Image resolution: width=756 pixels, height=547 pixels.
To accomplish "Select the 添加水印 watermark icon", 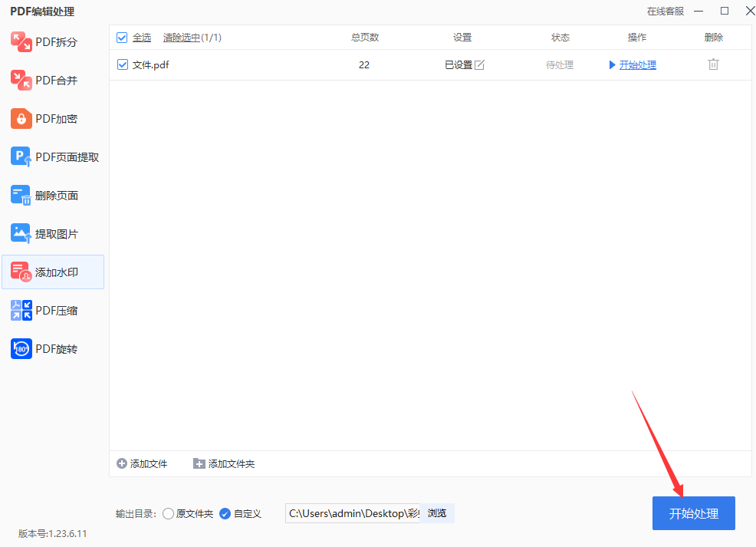I will tap(21, 272).
